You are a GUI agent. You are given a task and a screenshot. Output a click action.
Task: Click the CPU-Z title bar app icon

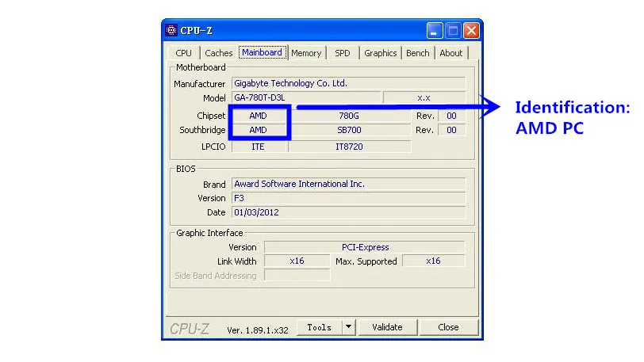tap(171, 30)
